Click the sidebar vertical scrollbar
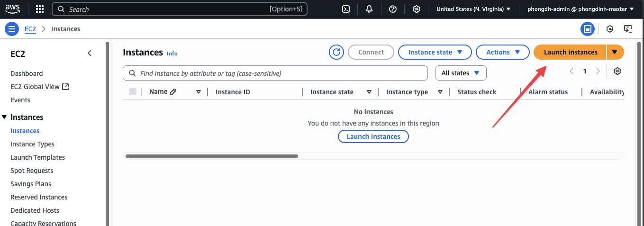644x226 pixels. 108,133
